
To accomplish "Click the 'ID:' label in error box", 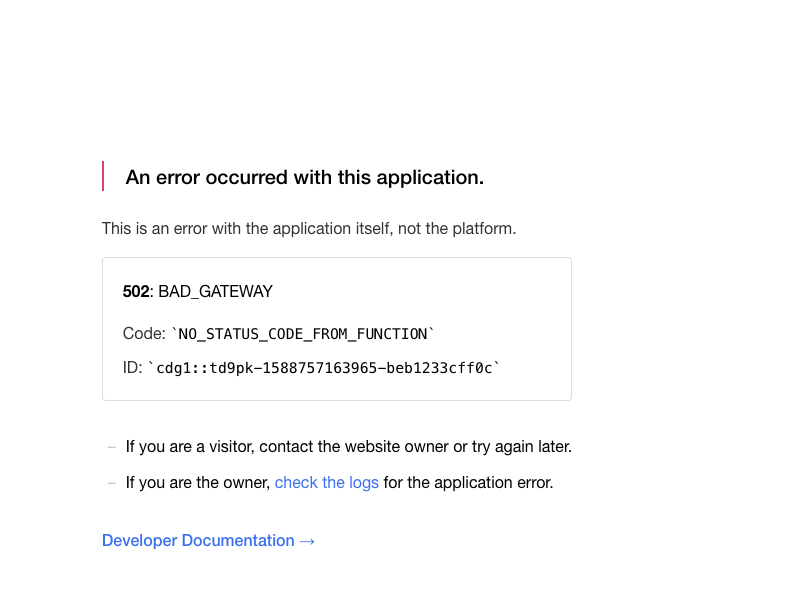I will (x=132, y=368).
